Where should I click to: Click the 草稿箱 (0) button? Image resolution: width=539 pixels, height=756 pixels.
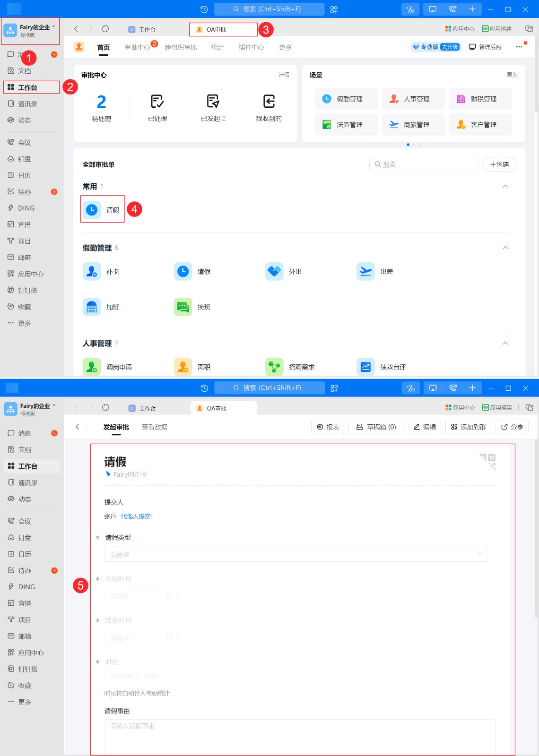(x=376, y=427)
